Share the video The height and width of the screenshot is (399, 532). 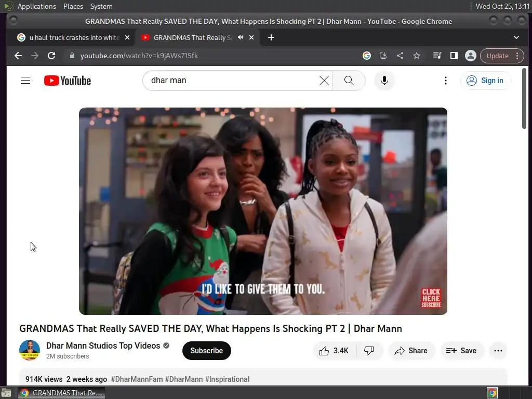coord(411,351)
